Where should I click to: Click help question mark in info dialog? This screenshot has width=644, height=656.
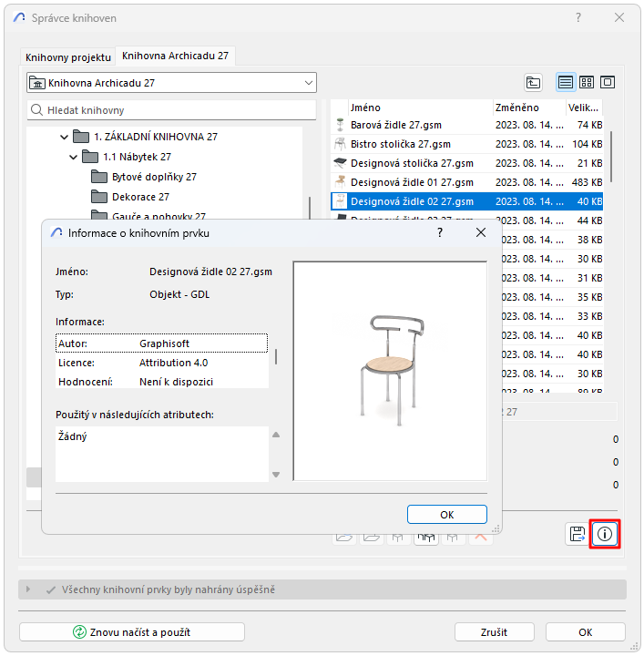coord(440,232)
